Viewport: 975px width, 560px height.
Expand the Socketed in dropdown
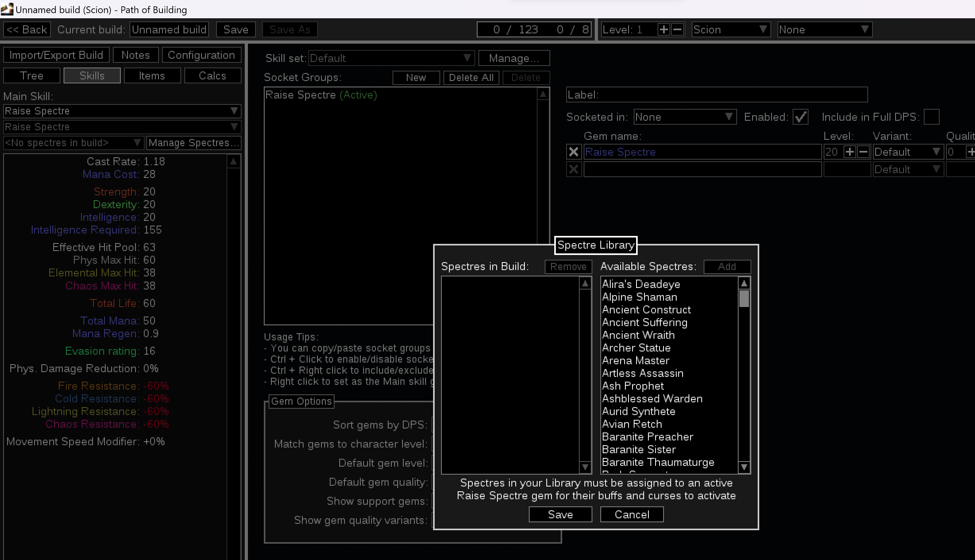[685, 117]
